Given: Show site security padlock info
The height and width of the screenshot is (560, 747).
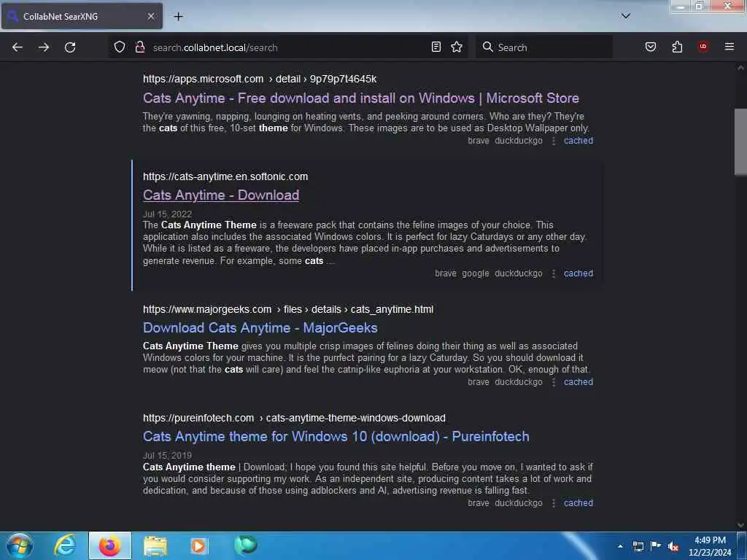Looking at the screenshot, I should (139, 47).
